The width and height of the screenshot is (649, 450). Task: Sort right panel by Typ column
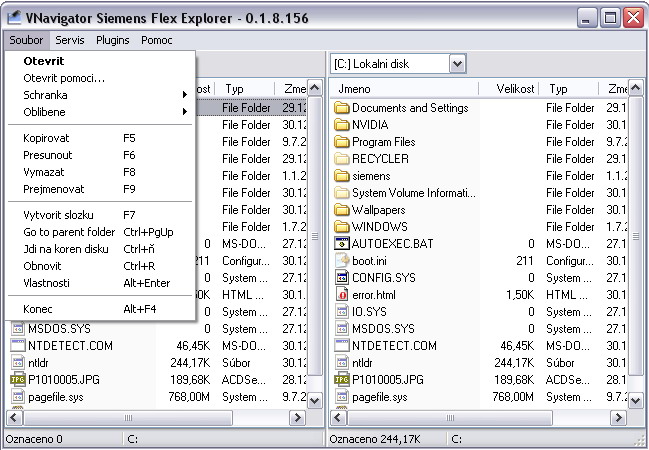point(569,89)
